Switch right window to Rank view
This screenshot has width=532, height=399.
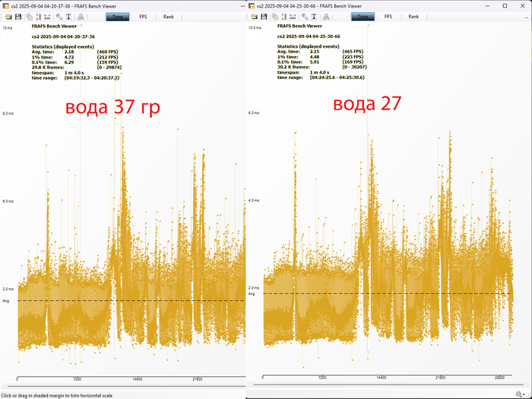[413, 16]
